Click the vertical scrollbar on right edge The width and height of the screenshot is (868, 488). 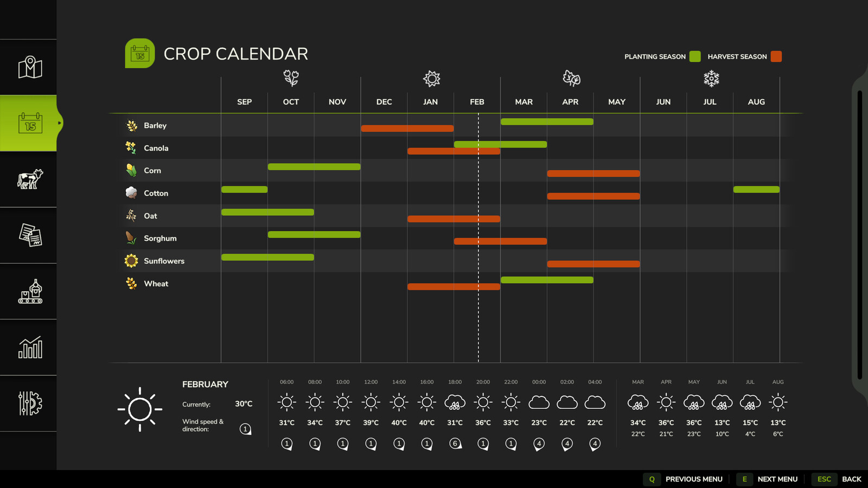tap(859, 233)
